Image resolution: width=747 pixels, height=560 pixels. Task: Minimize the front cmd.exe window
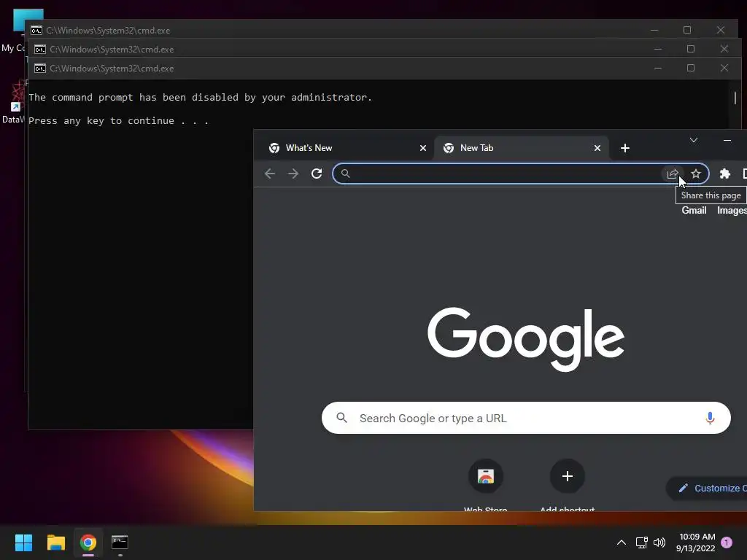click(x=658, y=68)
